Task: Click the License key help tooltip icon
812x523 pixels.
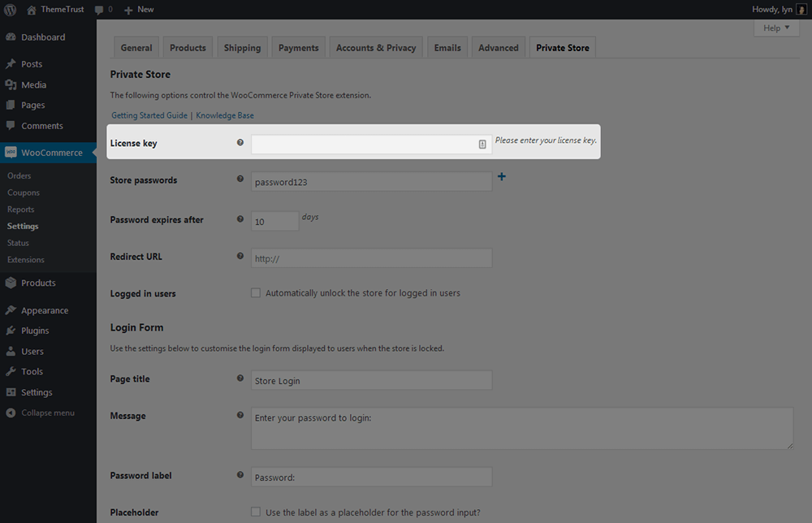Action: point(240,142)
